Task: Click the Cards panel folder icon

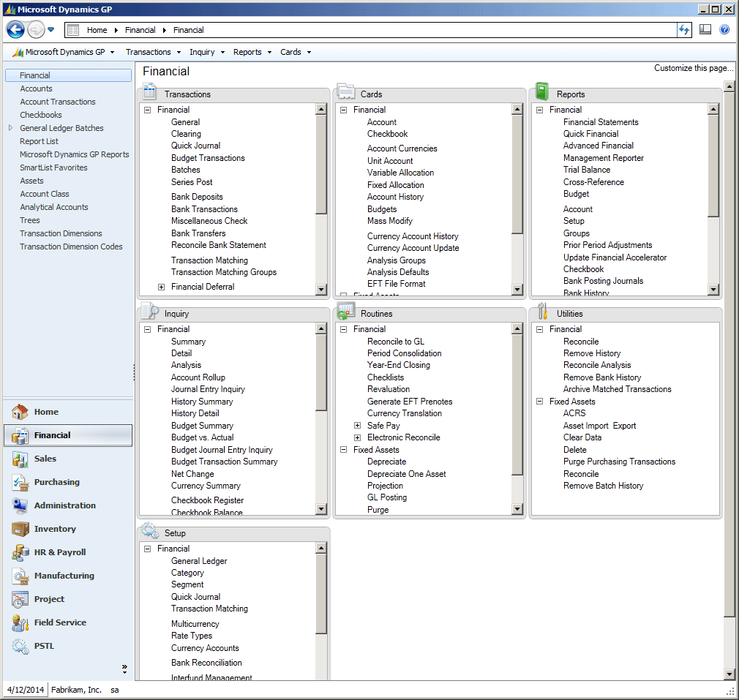Action: (346, 91)
